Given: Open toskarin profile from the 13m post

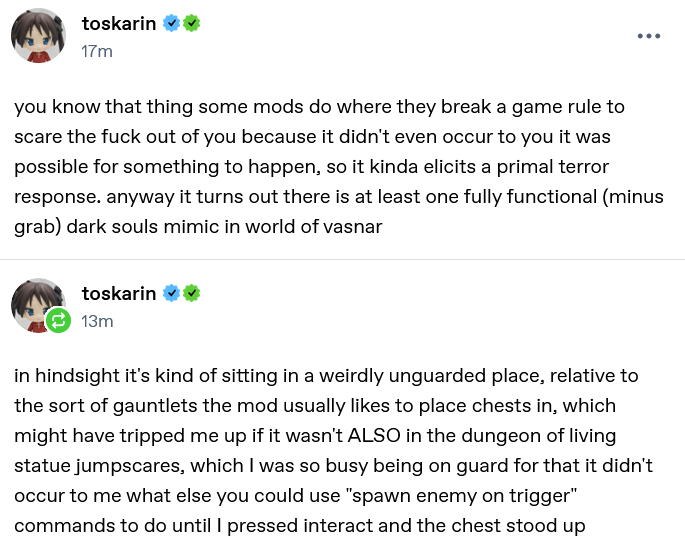Looking at the screenshot, I should tap(119, 293).
